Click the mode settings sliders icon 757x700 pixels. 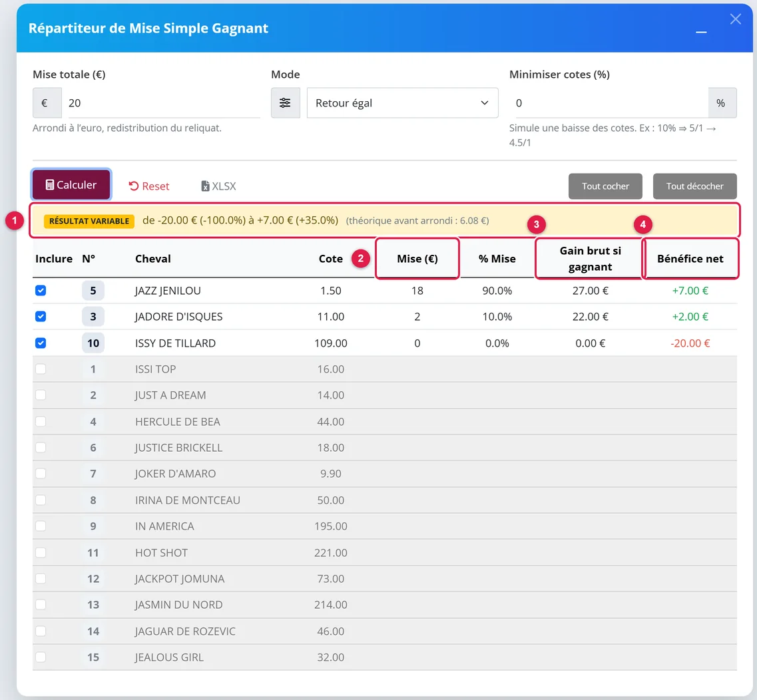[x=286, y=102]
